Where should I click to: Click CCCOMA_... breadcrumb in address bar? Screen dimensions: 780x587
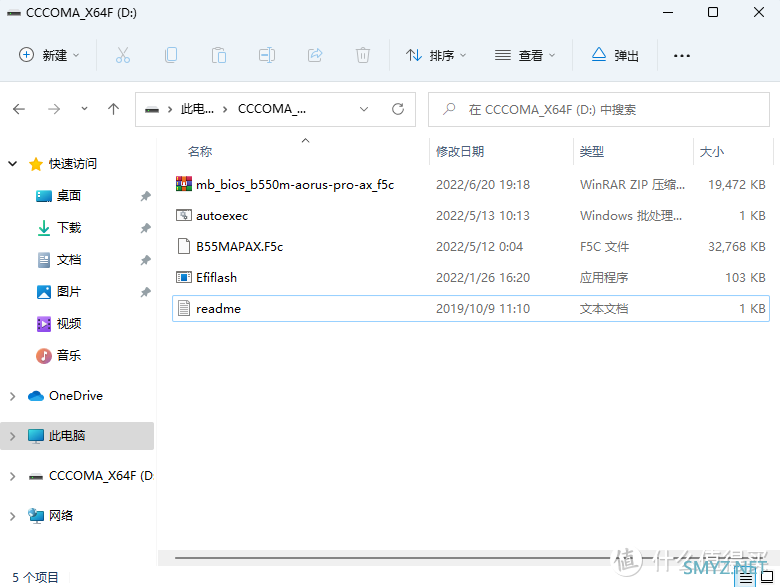[x=272, y=109]
